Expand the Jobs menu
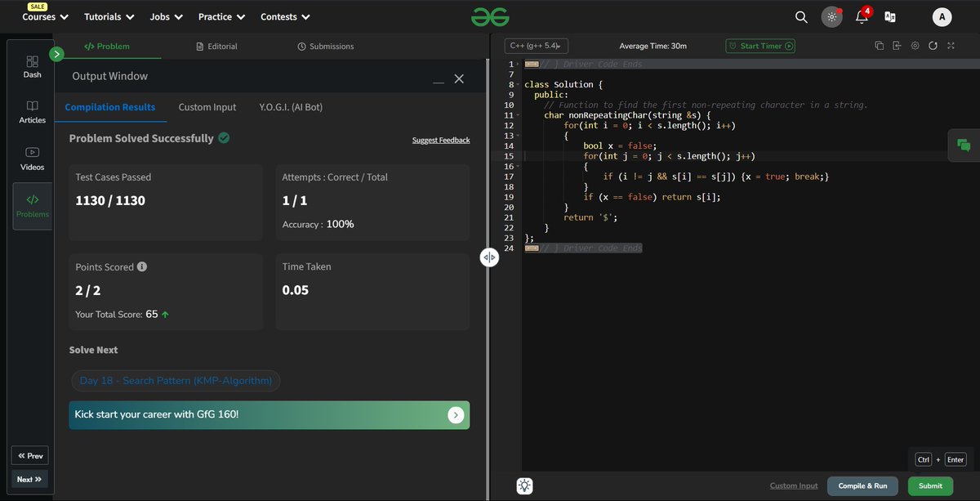The width and height of the screenshot is (980, 501). (167, 16)
